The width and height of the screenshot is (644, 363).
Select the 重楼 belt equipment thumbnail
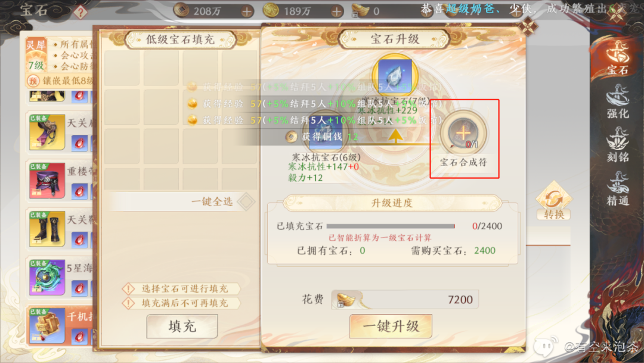(x=47, y=180)
